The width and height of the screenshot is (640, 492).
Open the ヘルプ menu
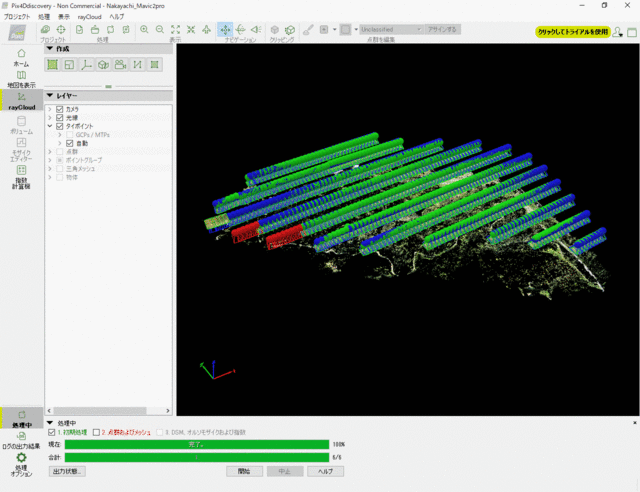(117, 17)
